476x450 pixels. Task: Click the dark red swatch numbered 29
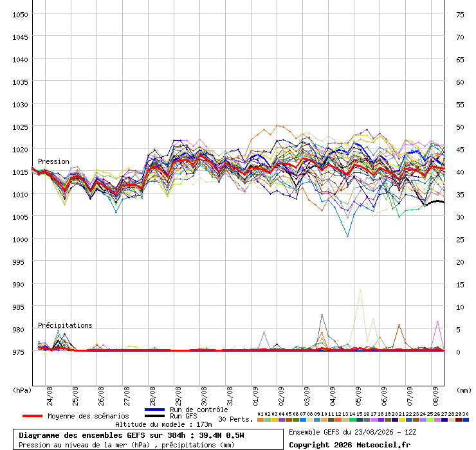[459, 420]
